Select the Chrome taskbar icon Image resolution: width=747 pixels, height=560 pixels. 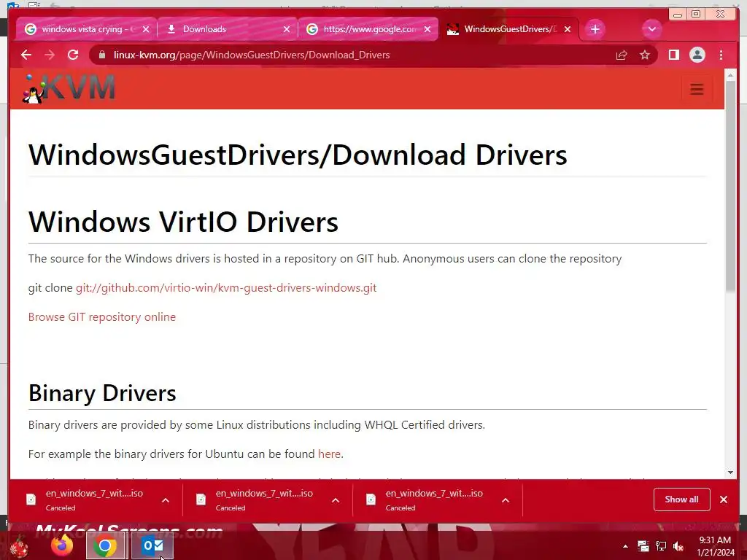(105, 545)
